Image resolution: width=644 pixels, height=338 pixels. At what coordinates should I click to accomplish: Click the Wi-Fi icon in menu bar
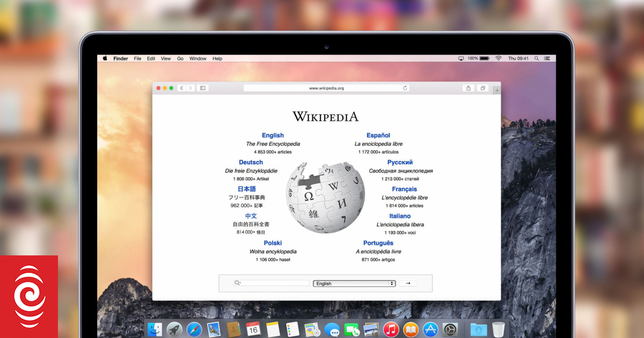coord(500,58)
